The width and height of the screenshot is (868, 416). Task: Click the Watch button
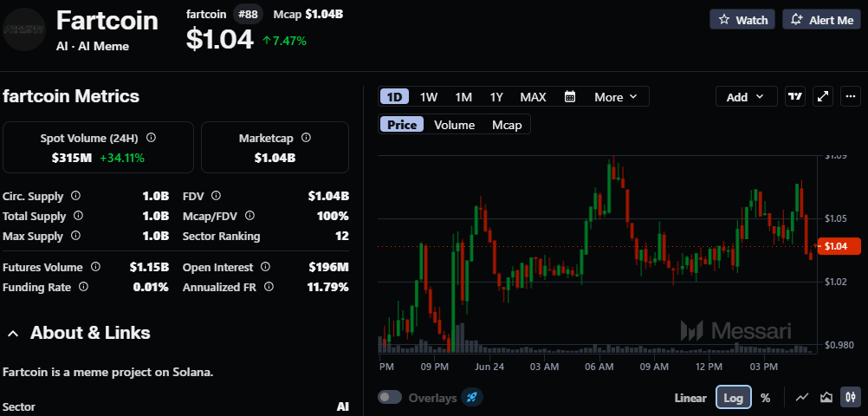point(742,20)
